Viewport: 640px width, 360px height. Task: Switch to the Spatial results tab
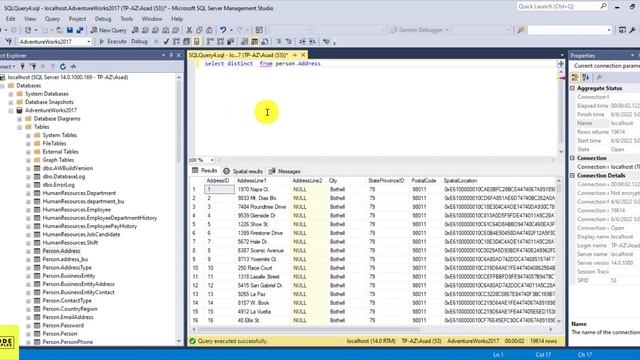[x=243, y=171]
